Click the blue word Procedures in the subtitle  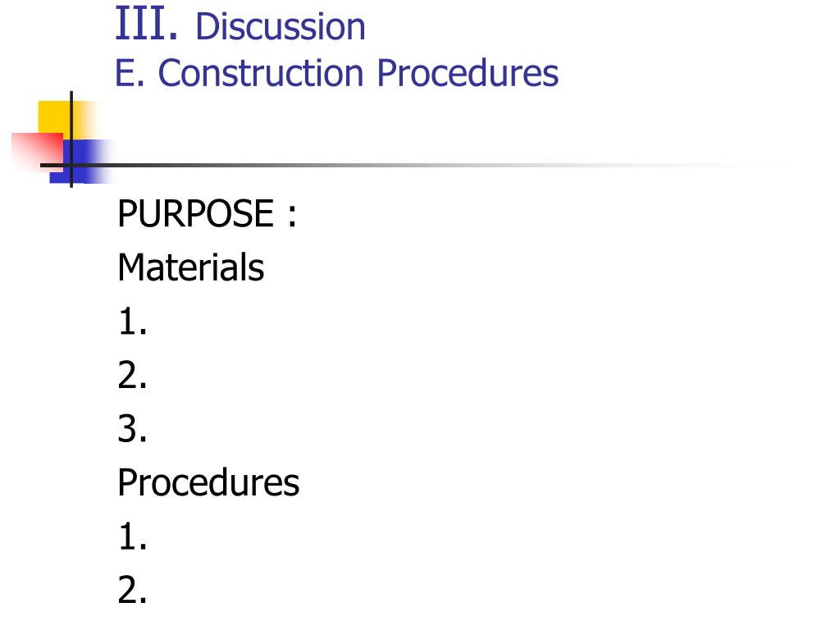pos(468,73)
